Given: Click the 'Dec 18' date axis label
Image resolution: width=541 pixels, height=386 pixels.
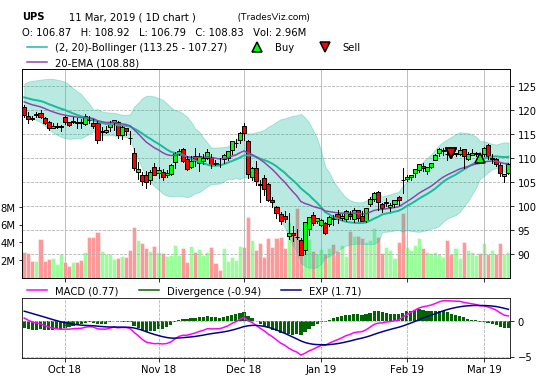Looking at the screenshot, I should pos(244,369).
